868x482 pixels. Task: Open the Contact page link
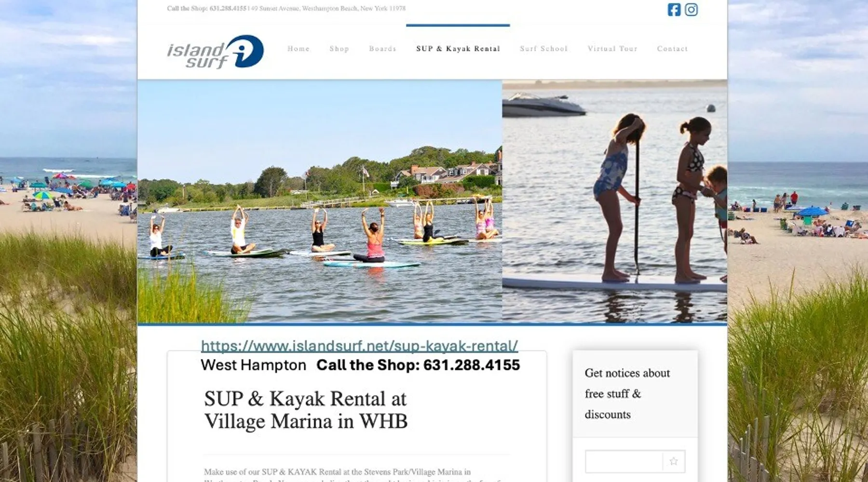[x=672, y=49]
